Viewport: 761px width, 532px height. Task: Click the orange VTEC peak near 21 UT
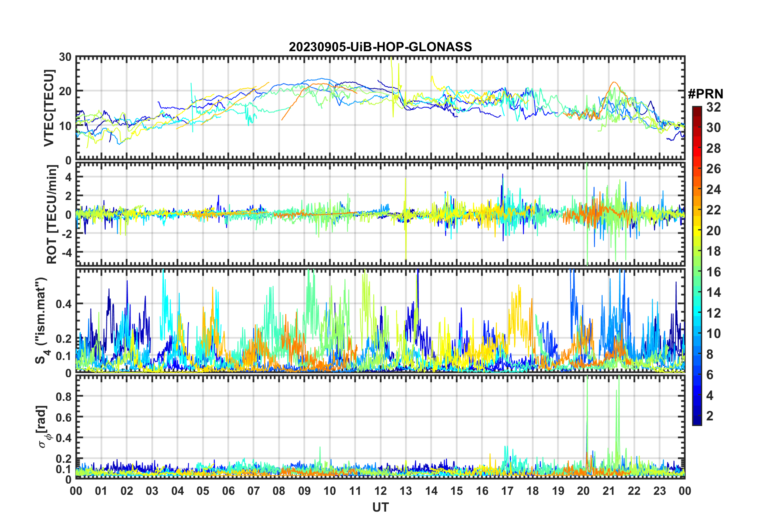[x=613, y=83]
